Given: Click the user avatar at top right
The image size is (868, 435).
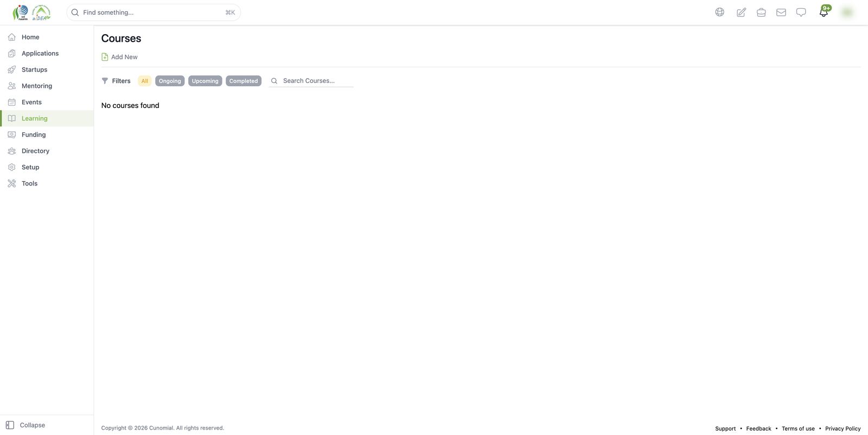Looking at the screenshot, I should click(x=847, y=12).
